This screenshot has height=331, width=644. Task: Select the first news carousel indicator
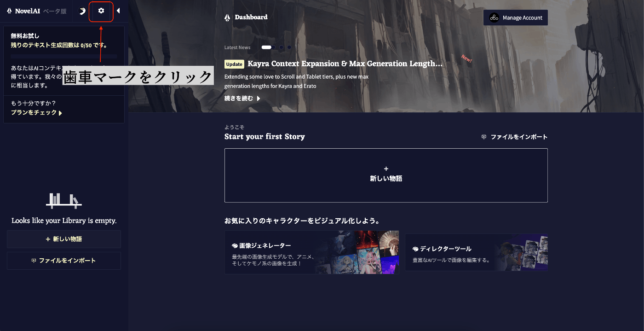(266, 47)
